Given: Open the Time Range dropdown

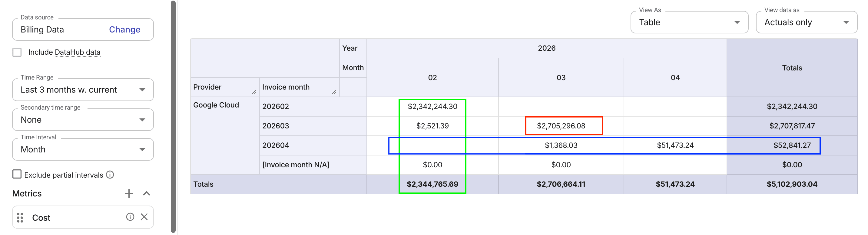Looking at the screenshot, I should click(143, 90).
